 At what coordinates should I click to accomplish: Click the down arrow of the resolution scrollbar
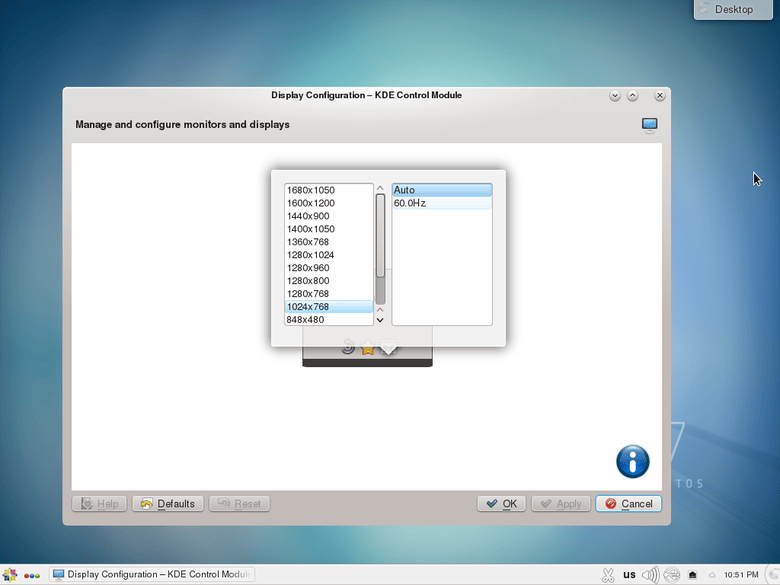coord(380,320)
